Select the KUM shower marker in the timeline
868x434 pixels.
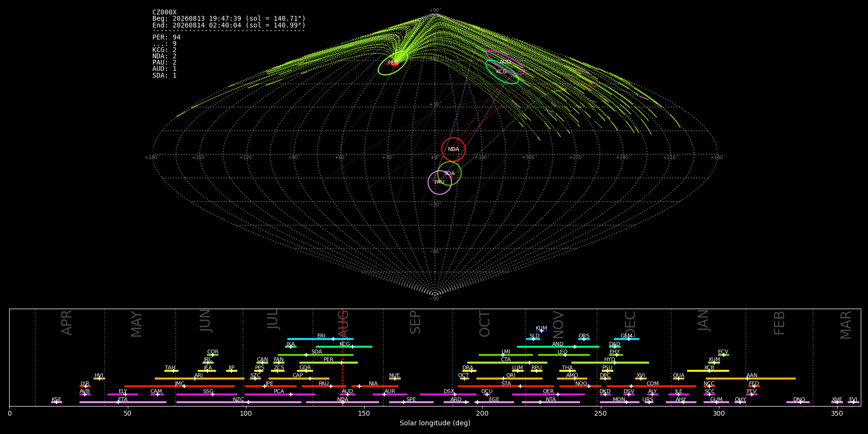pyautogui.click(x=542, y=331)
